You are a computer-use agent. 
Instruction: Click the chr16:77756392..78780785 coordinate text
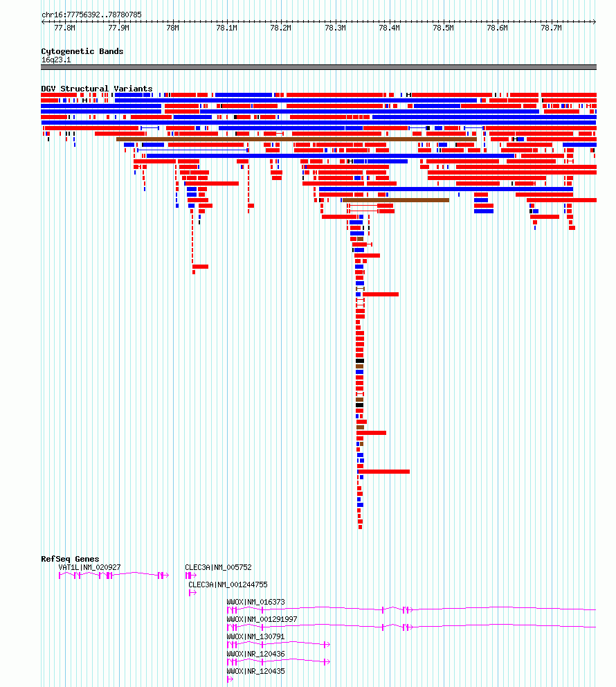91,15
